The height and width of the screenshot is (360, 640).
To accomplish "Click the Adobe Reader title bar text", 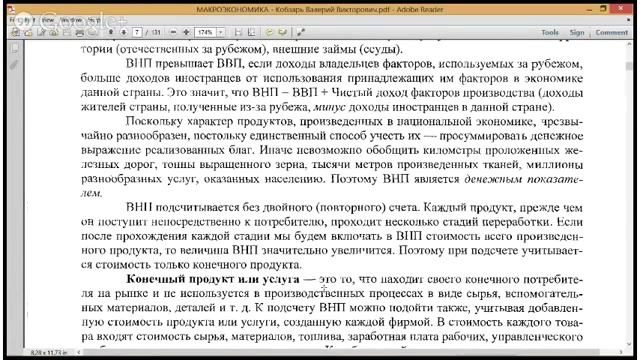I will (x=319, y=9).
